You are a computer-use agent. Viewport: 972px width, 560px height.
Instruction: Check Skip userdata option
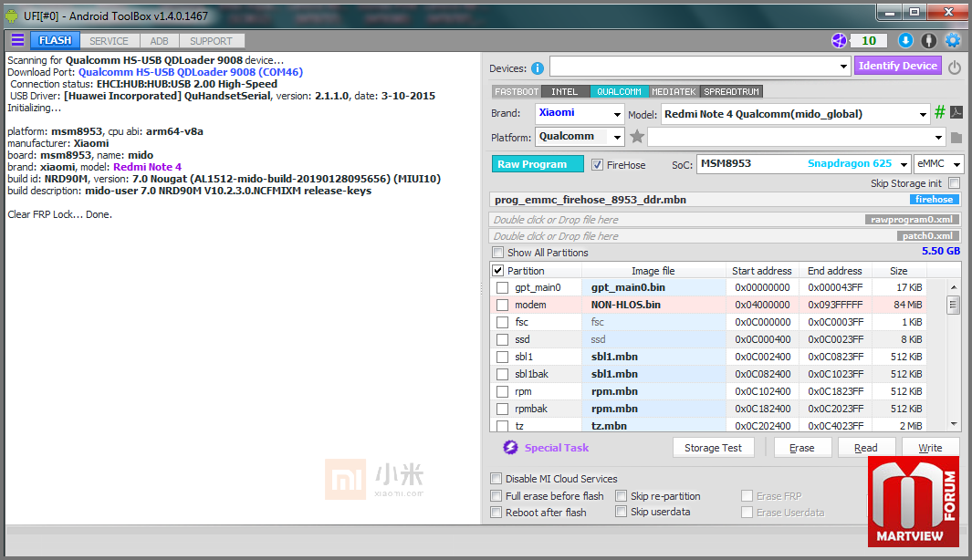pos(622,512)
